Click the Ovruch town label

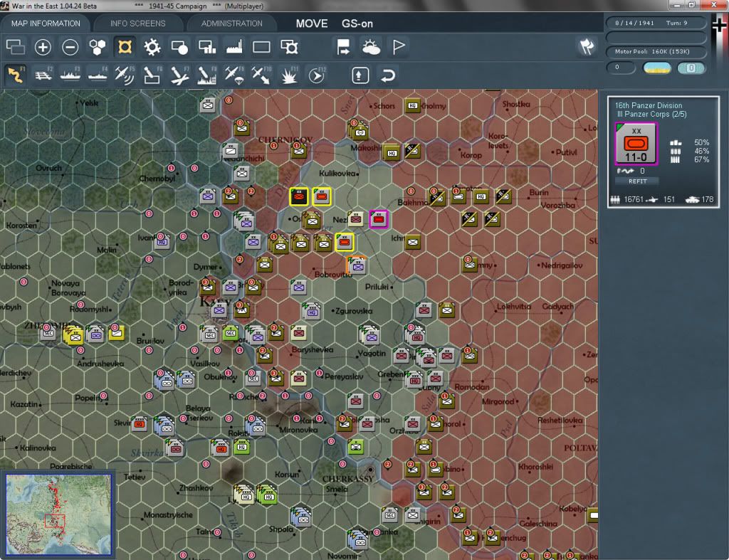(x=48, y=168)
